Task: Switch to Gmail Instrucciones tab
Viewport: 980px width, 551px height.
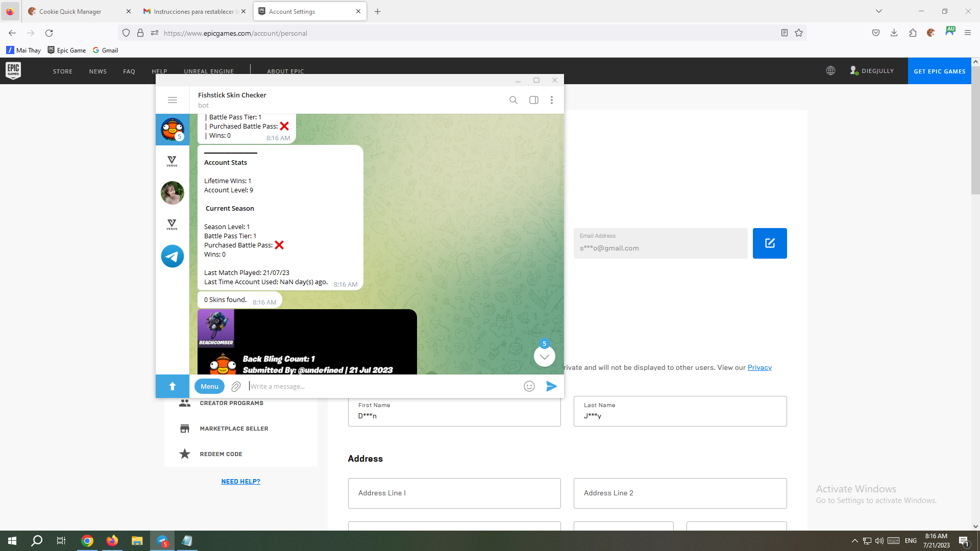Action: [194, 11]
